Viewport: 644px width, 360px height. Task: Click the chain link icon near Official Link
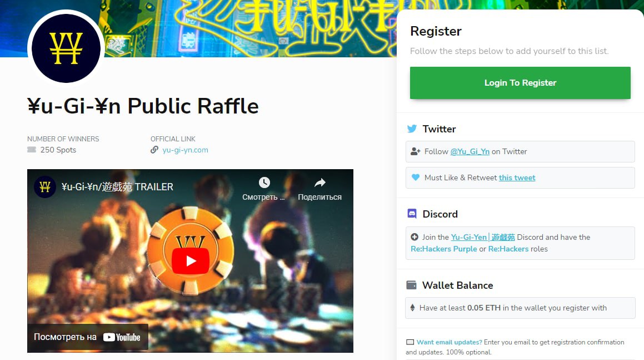pos(154,150)
